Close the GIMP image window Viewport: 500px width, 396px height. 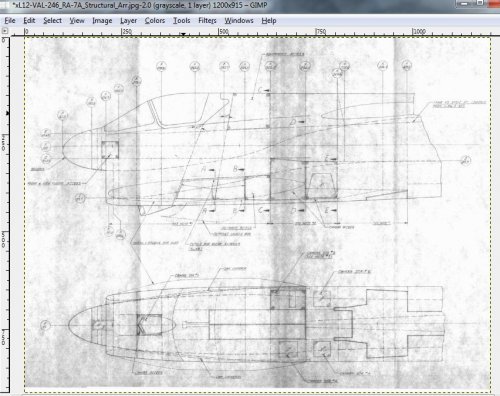pos(494,3)
